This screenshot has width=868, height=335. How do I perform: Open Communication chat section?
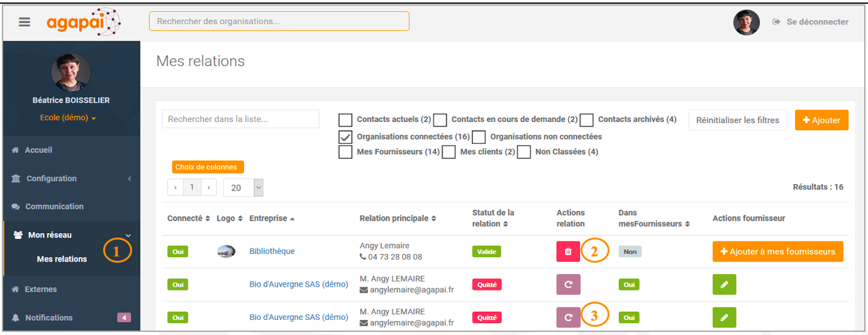coord(48,206)
